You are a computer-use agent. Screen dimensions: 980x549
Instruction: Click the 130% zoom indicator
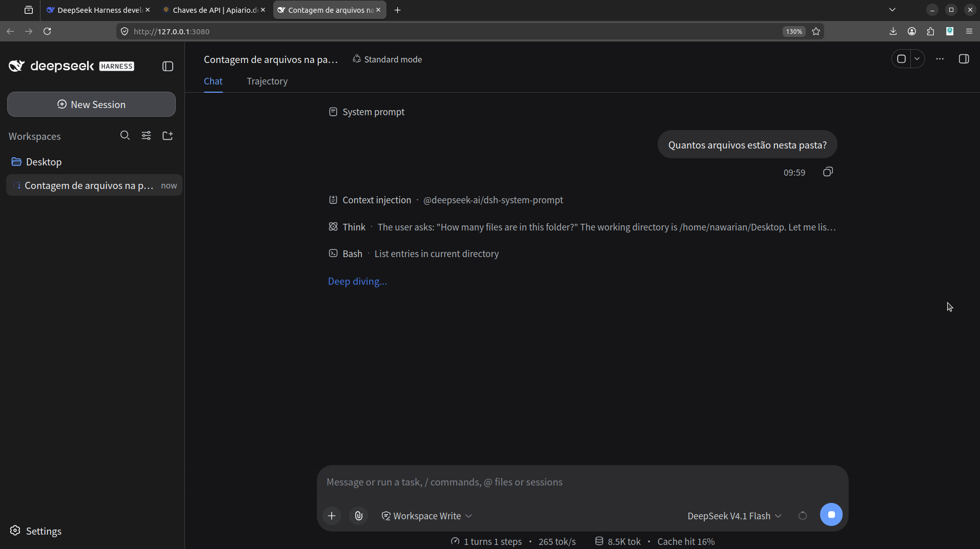[x=794, y=32]
